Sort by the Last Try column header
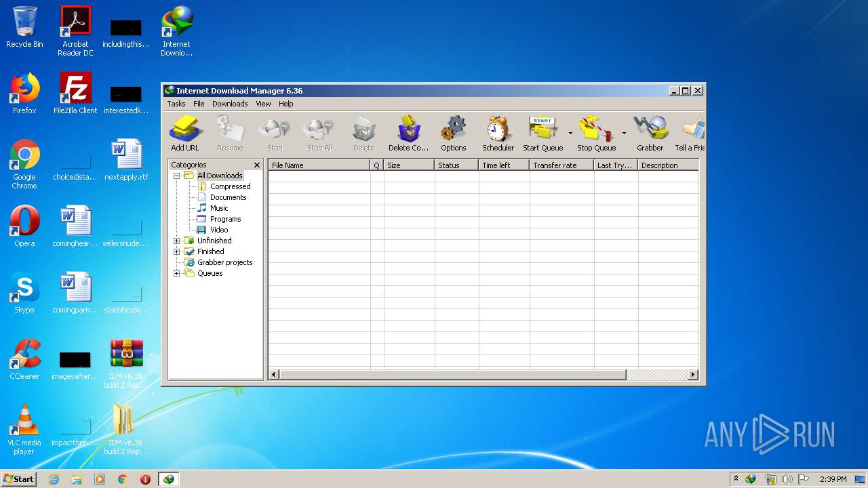The image size is (868, 488). coord(616,165)
